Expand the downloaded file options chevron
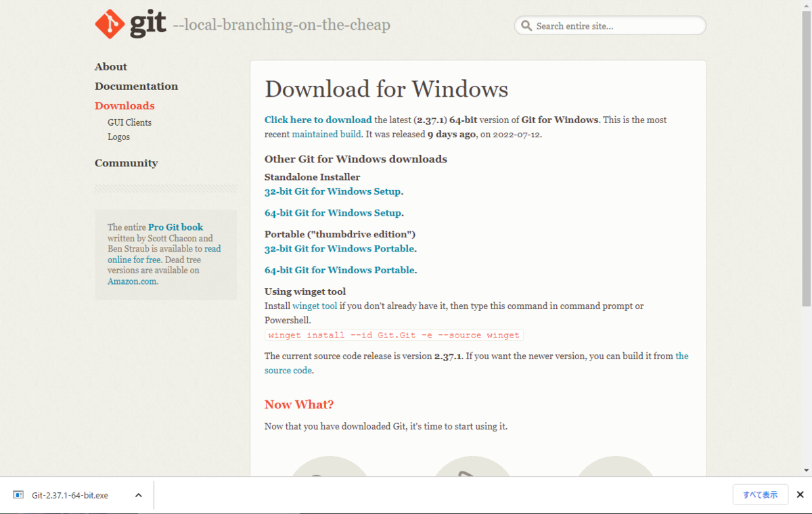 coord(138,495)
